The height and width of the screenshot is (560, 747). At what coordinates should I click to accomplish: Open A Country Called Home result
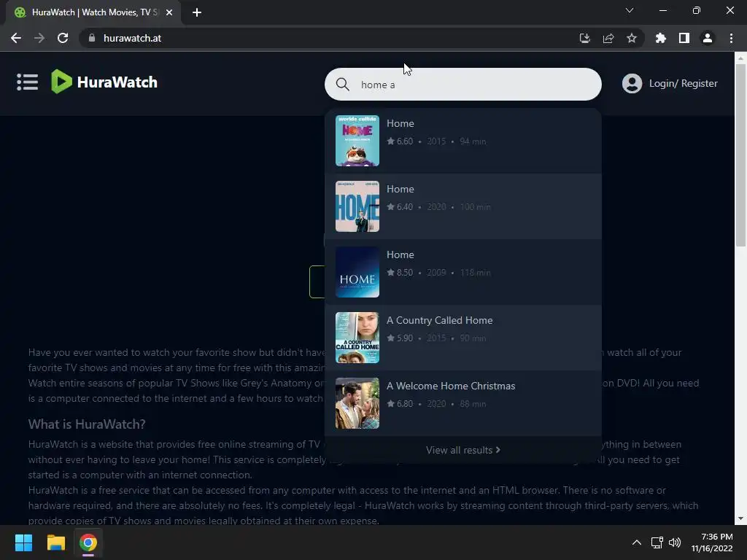pos(462,338)
